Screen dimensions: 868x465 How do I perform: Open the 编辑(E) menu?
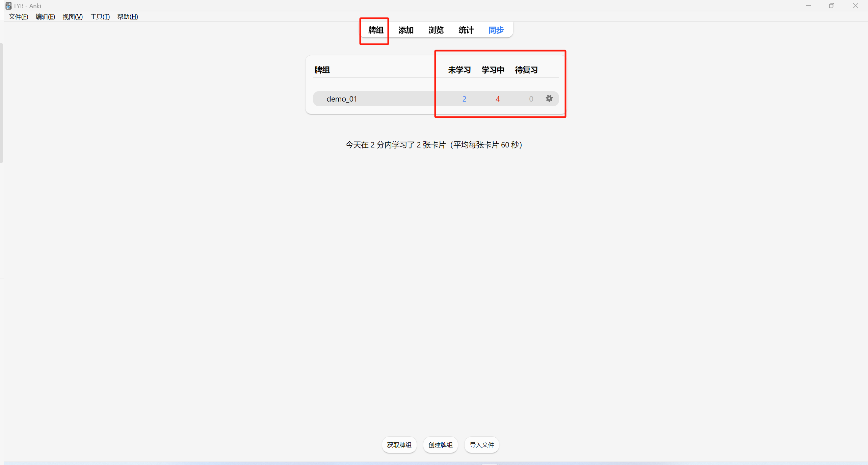45,17
